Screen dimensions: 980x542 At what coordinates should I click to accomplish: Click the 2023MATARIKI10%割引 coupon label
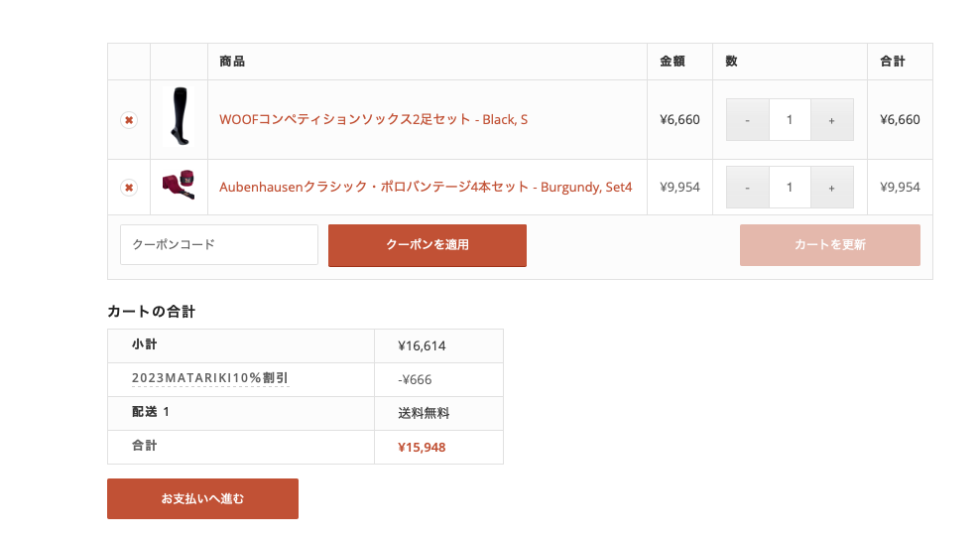point(209,378)
